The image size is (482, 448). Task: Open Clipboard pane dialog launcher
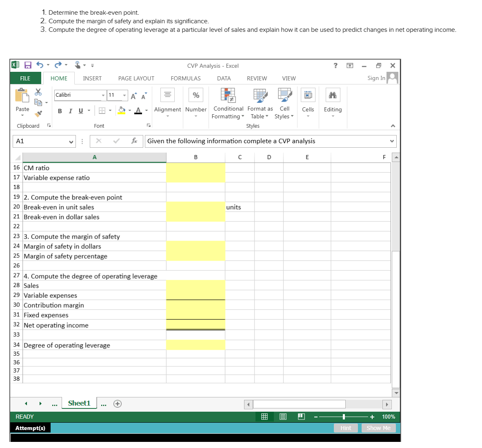pos(49,125)
